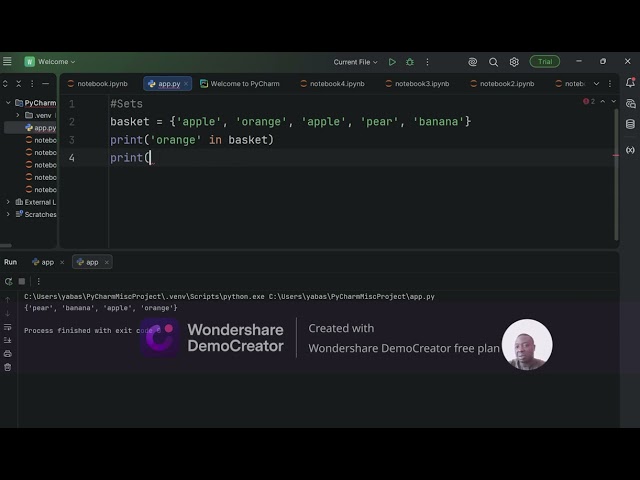Expand the .venv folder in project tree
Image resolution: width=640 pixels, height=480 pixels.
(x=18, y=115)
